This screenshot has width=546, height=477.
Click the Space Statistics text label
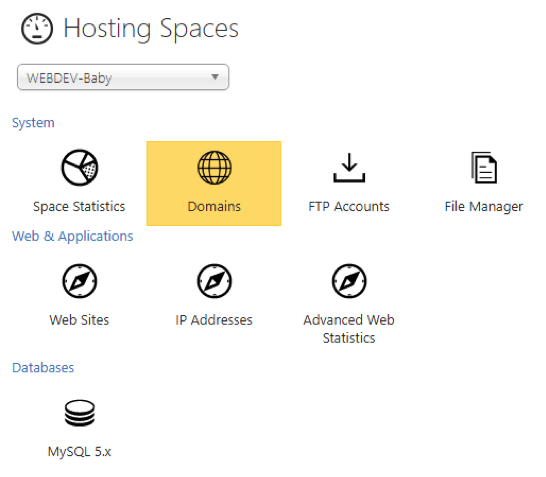[x=79, y=206]
